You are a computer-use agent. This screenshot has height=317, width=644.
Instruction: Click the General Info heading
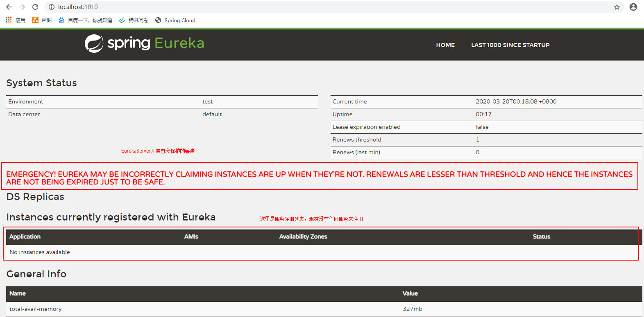coord(36,274)
